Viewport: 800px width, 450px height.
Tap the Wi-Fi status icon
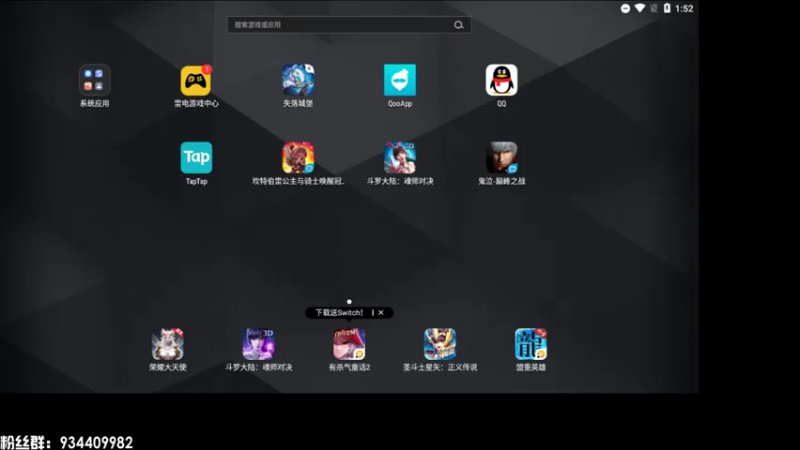(x=639, y=8)
